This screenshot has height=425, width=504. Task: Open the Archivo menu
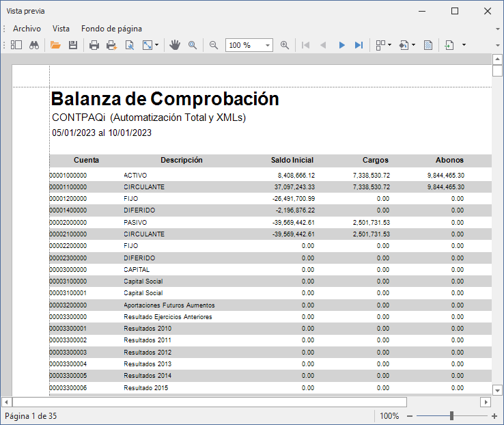tap(27, 29)
